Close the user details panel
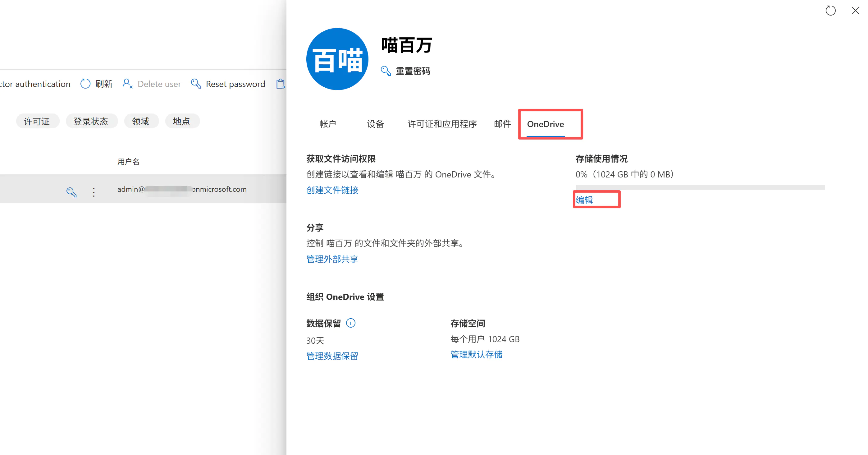This screenshot has width=868, height=455. [855, 11]
